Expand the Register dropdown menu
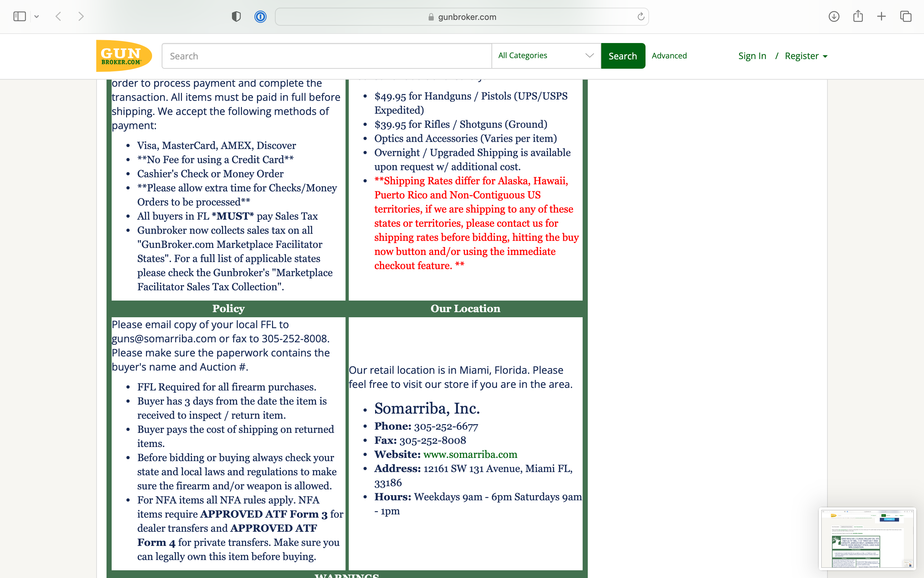The image size is (924, 578). click(x=806, y=56)
